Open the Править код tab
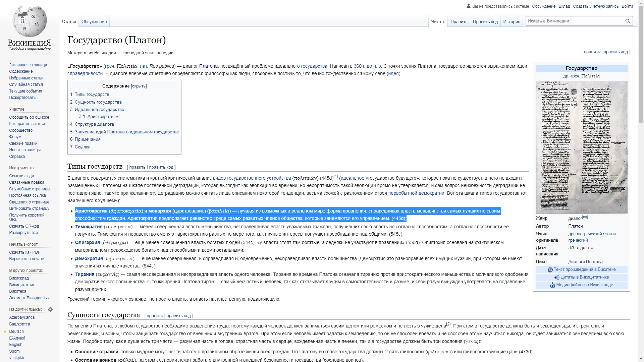 [x=485, y=21]
